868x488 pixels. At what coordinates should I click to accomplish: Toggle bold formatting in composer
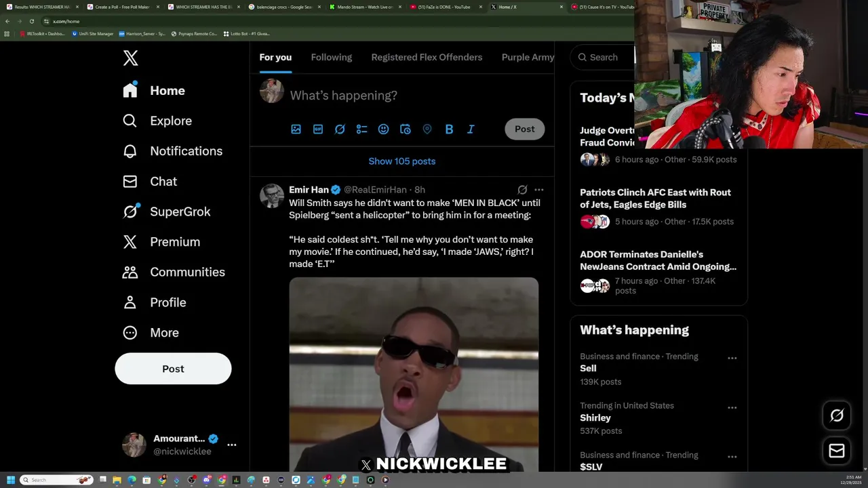[x=449, y=129]
